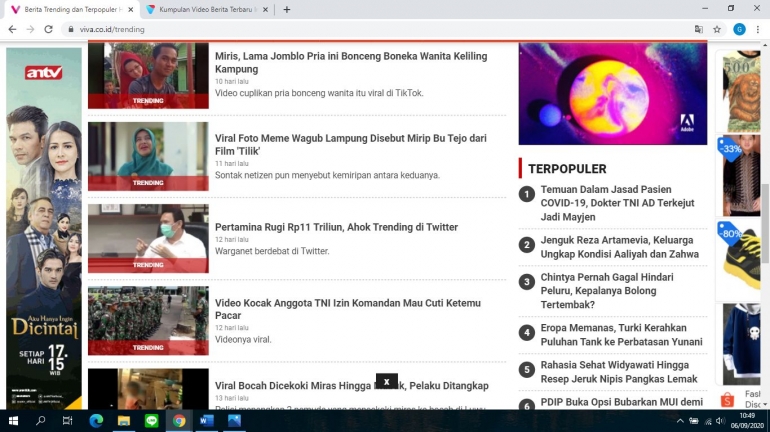Open article Viral Foto Meme Wagub Lampung
Screen dimensions: 770x432
pyautogui.click(x=351, y=144)
